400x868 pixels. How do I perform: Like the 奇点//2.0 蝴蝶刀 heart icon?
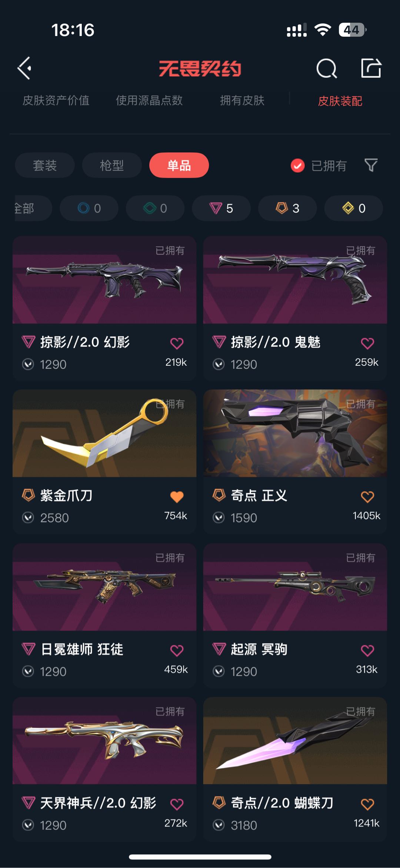[x=367, y=804]
